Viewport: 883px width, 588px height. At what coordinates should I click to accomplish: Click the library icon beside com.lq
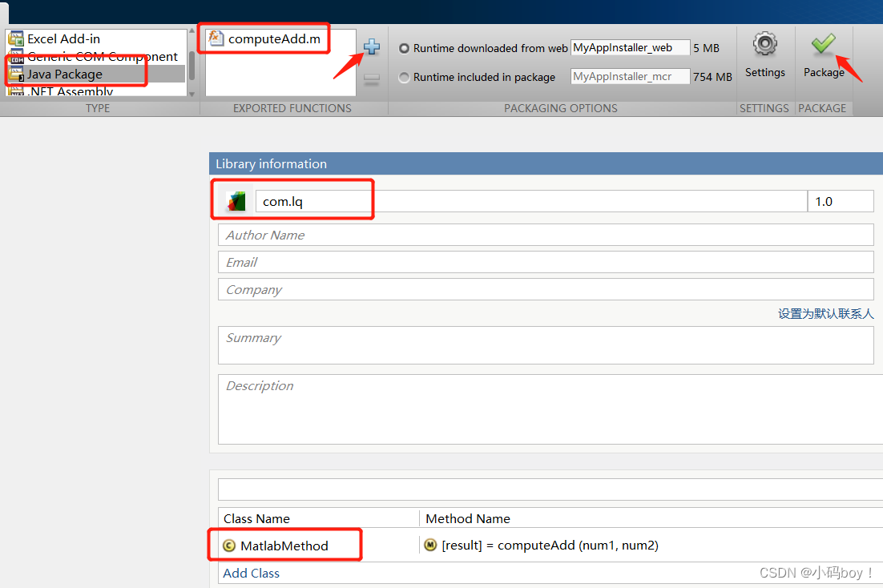pyautogui.click(x=236, y=202)
